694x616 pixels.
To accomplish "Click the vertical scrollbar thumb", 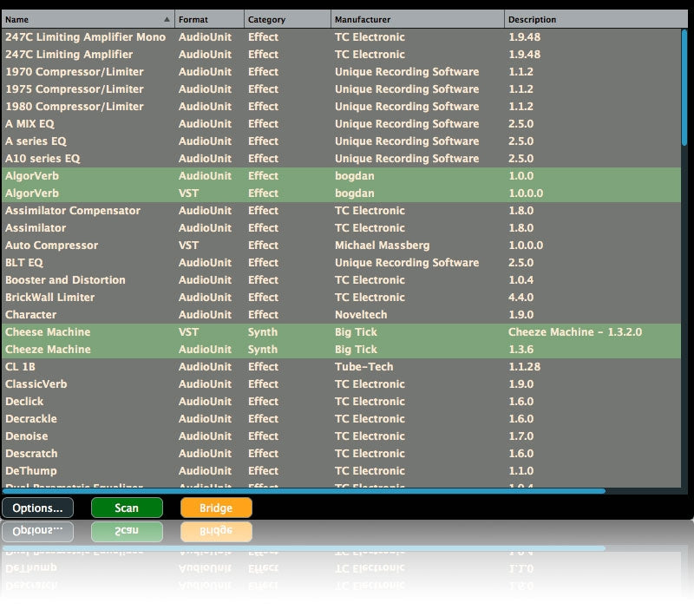I will pyautogui.click(x=684, y=87).
